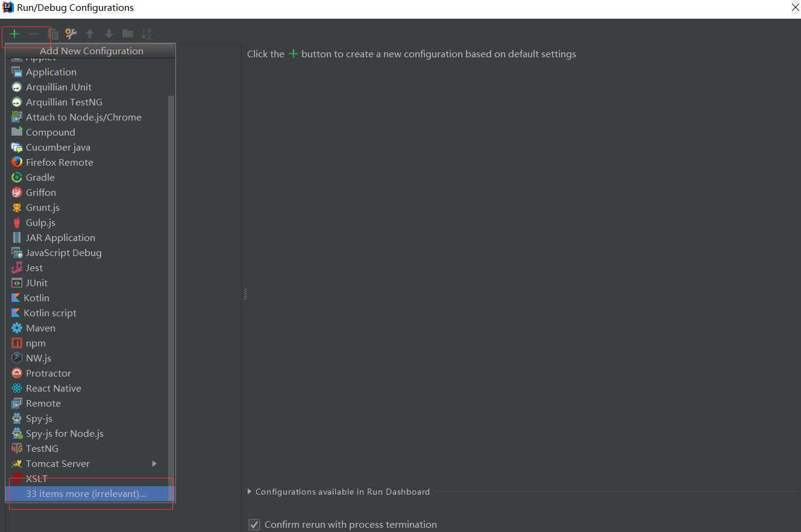
Task: Click the minus Remove Configuration toolbar icon
Action: point(34,34)
